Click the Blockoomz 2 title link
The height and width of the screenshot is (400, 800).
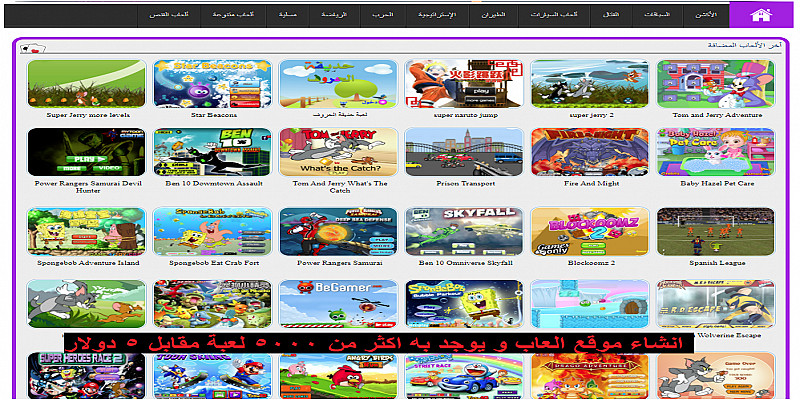pos(591,263)
